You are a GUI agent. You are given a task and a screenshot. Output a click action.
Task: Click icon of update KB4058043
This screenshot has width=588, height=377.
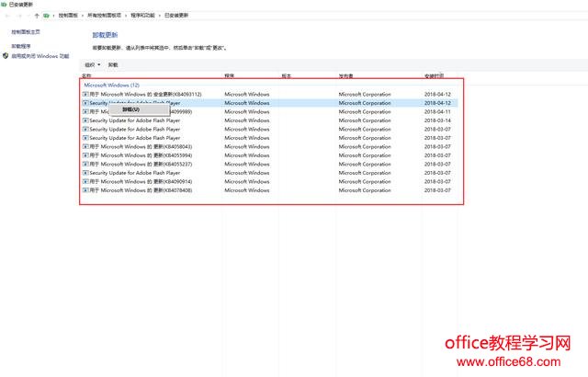tap(85, 147)
